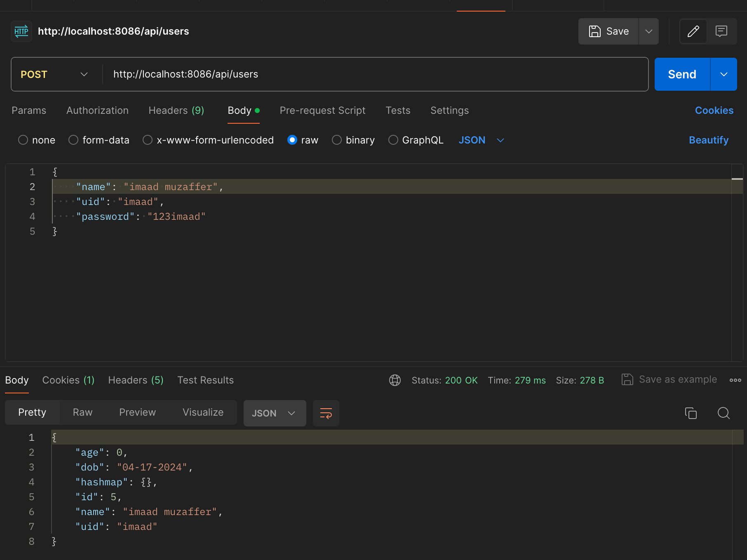Select the request Body tab
Screen dimensions: 747x560
pyautogui.click(x=244, y=111)
